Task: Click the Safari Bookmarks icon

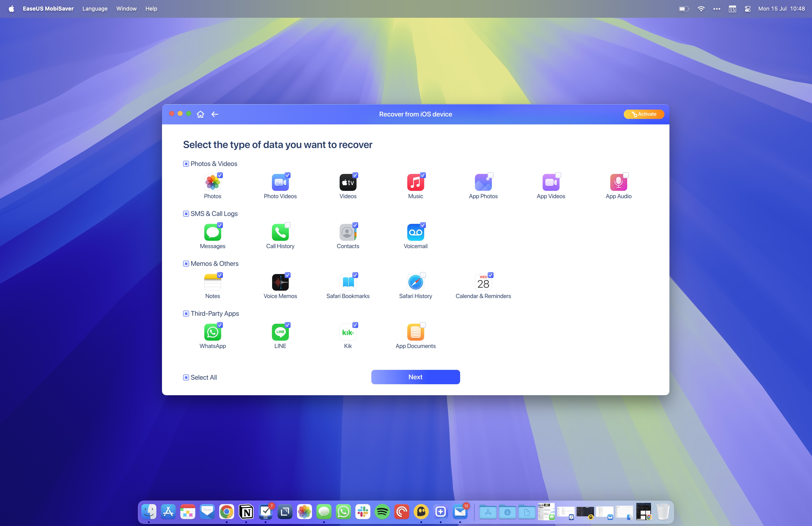Action: (348, 283)
